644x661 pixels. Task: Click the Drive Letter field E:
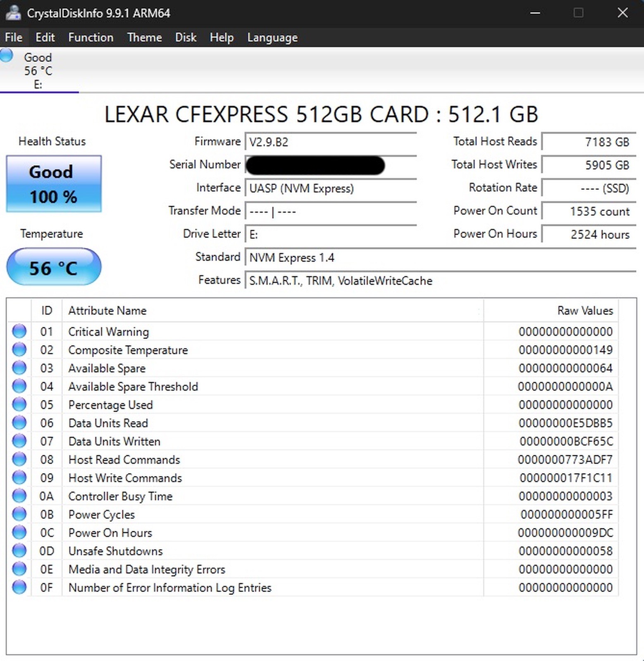(331, 235)
